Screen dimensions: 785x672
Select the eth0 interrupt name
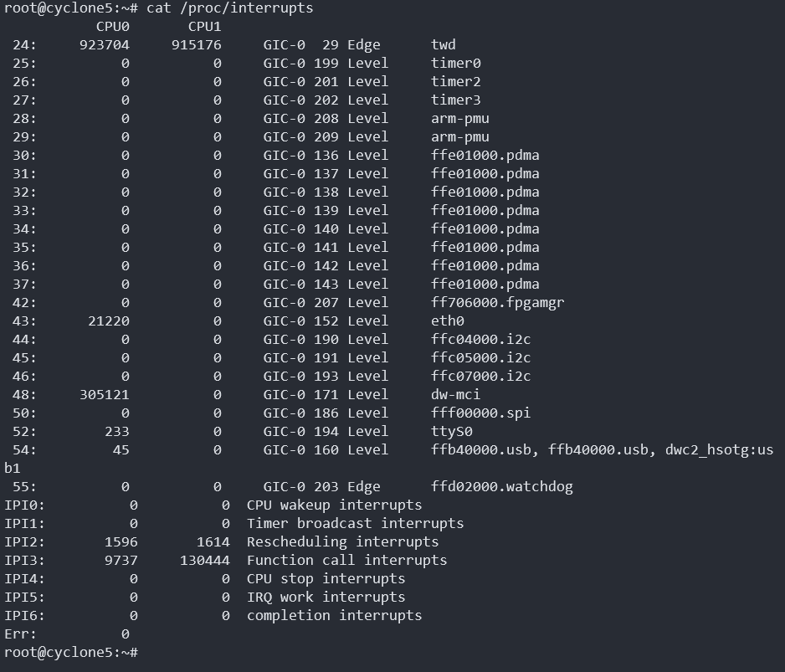[447, 321]
